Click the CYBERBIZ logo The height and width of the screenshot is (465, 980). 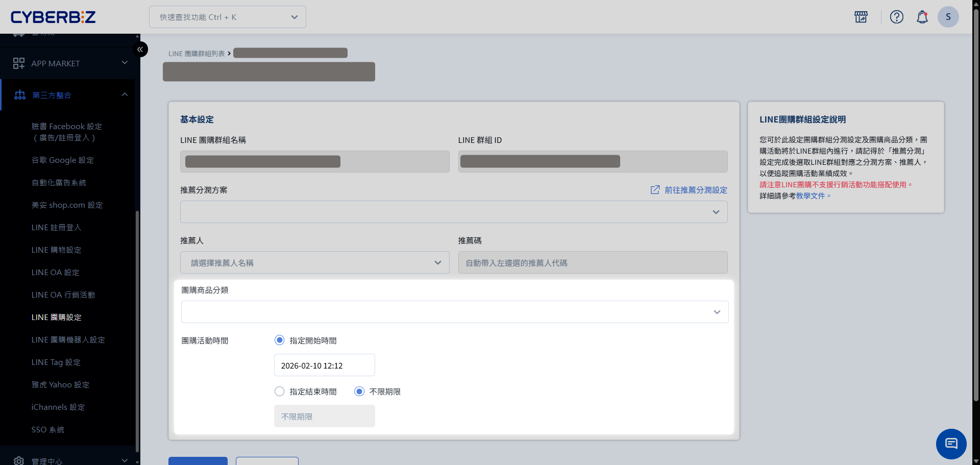click(x=53, y=17)
